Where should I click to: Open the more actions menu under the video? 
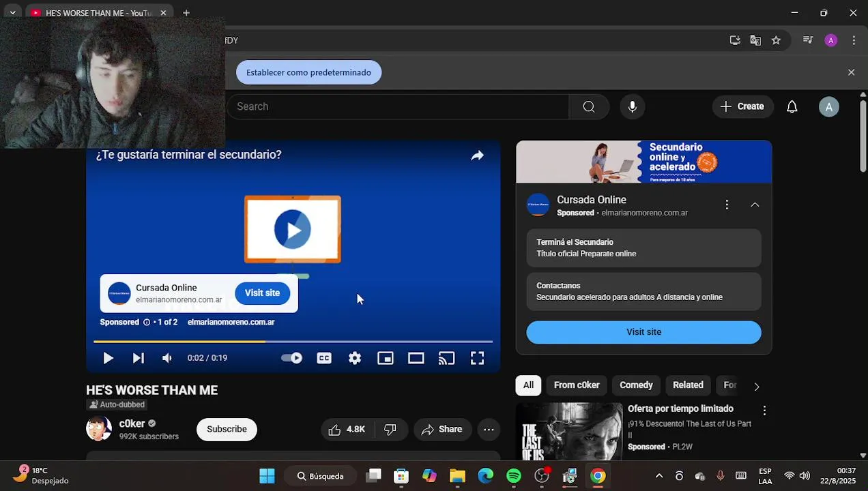tap(489, 430)
